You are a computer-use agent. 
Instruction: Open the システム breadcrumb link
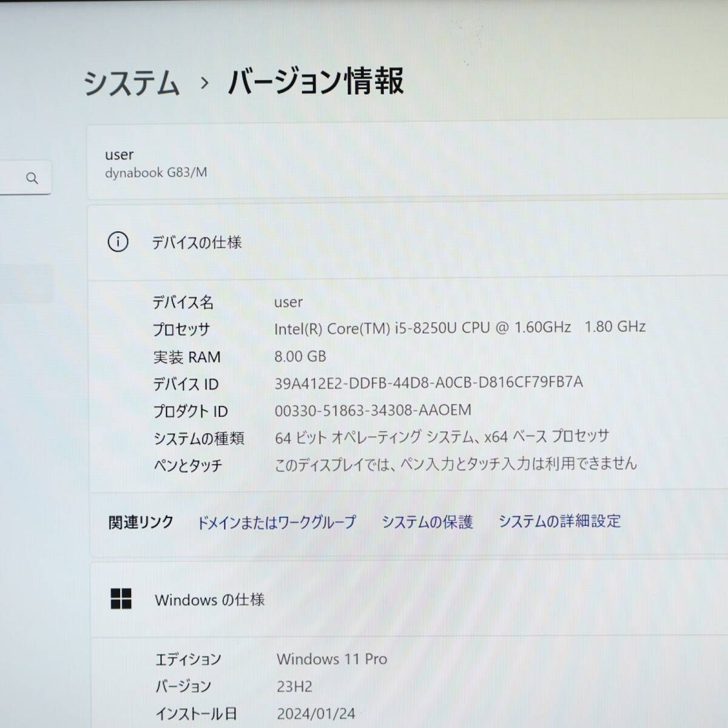point(132,83)
